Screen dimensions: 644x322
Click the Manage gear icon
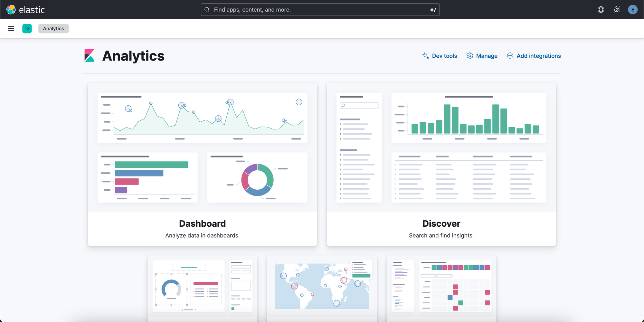click(x=470, y=56)
